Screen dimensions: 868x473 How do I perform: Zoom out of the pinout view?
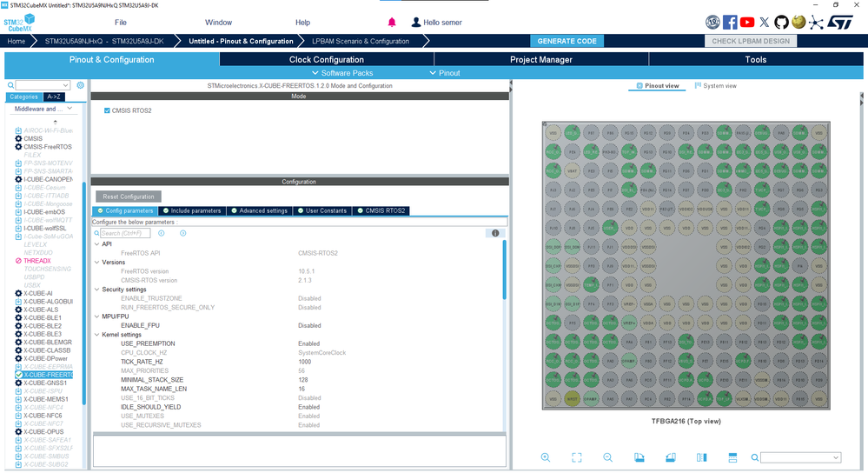608,457
